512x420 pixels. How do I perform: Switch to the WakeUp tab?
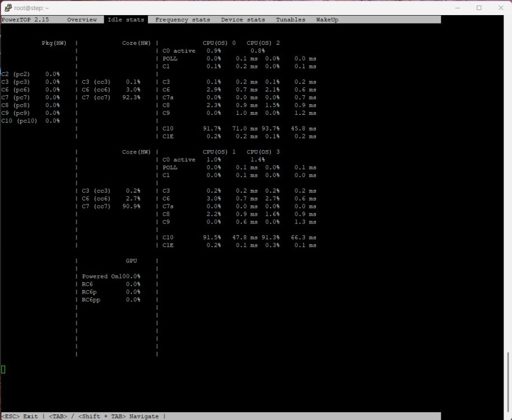pos(327,20)
